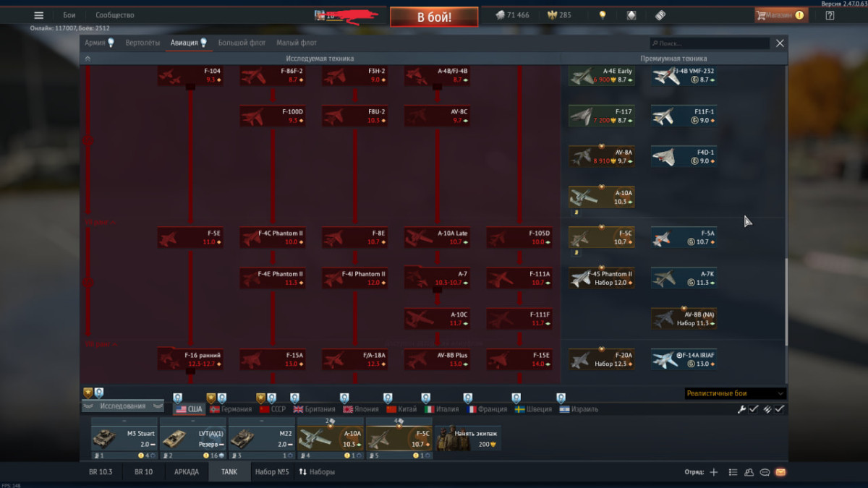Open the ticket-shaped icon in top bar
This screenshot has height=488, width=868.
tap(660, 15)
